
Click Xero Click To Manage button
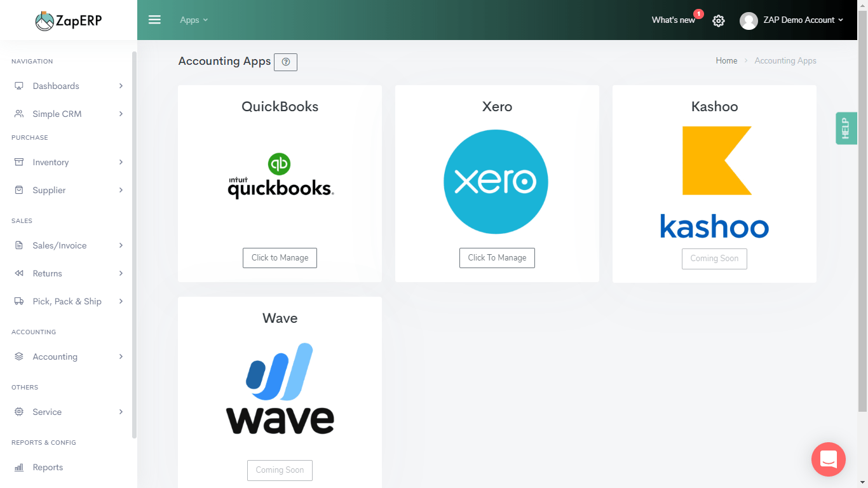tap(497, 258)
